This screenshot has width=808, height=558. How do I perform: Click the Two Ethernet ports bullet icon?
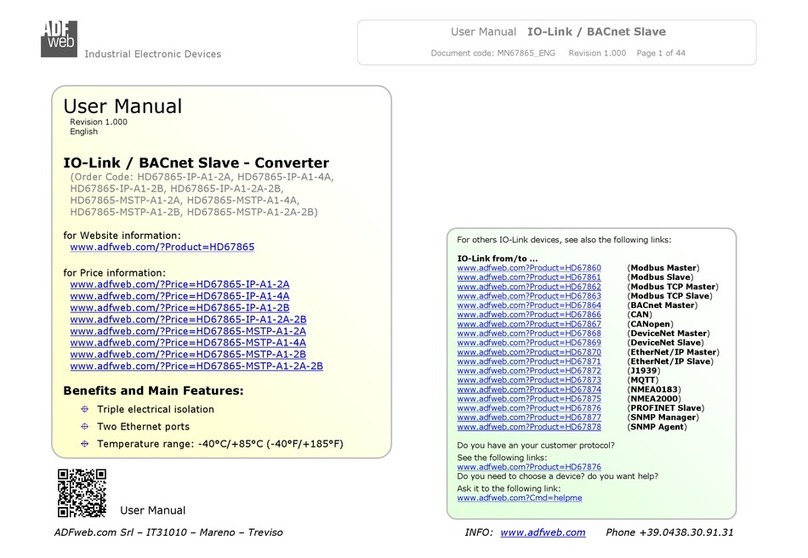(x=85, y=426)
